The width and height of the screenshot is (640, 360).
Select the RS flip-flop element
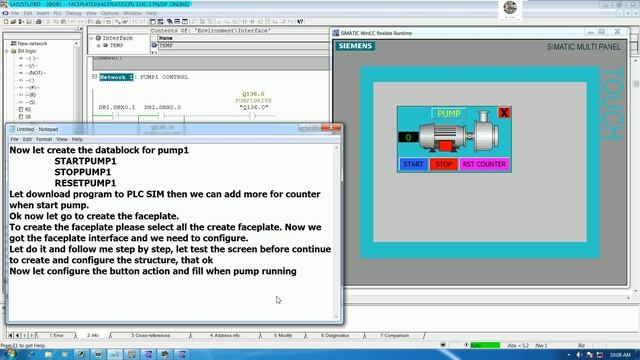[25, 110]
